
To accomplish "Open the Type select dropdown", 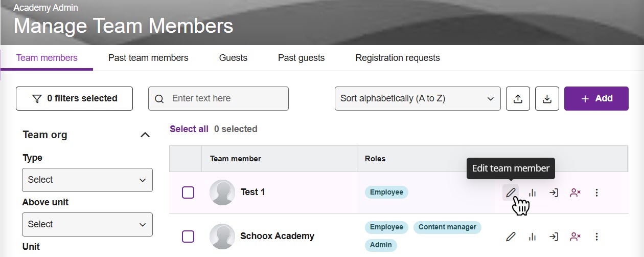I will (87, 180).
